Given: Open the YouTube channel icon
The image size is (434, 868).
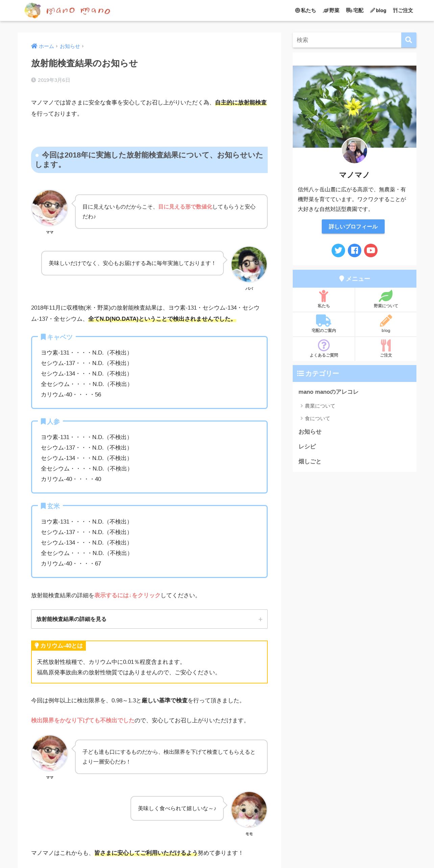Looking at the screenshot, I should coord(371,250).
